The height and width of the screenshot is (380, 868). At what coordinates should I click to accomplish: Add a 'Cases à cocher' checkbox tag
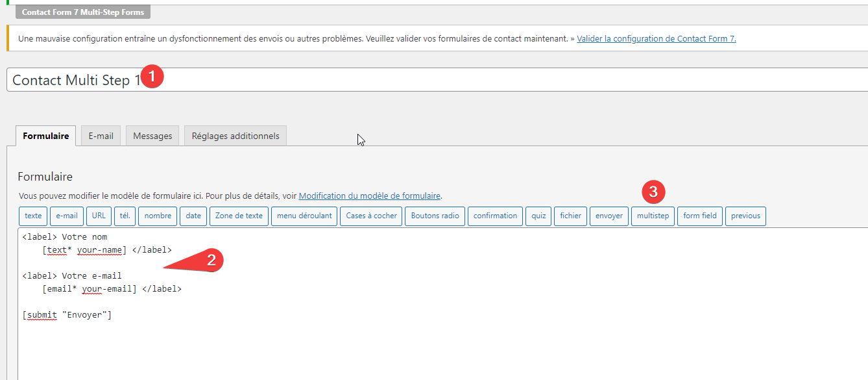371,216
